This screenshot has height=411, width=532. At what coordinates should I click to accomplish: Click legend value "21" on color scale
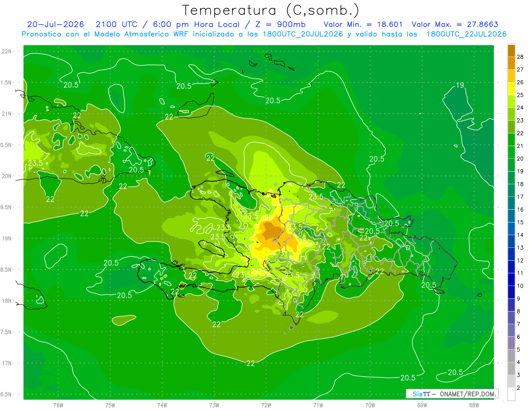[x=521, y=146]
